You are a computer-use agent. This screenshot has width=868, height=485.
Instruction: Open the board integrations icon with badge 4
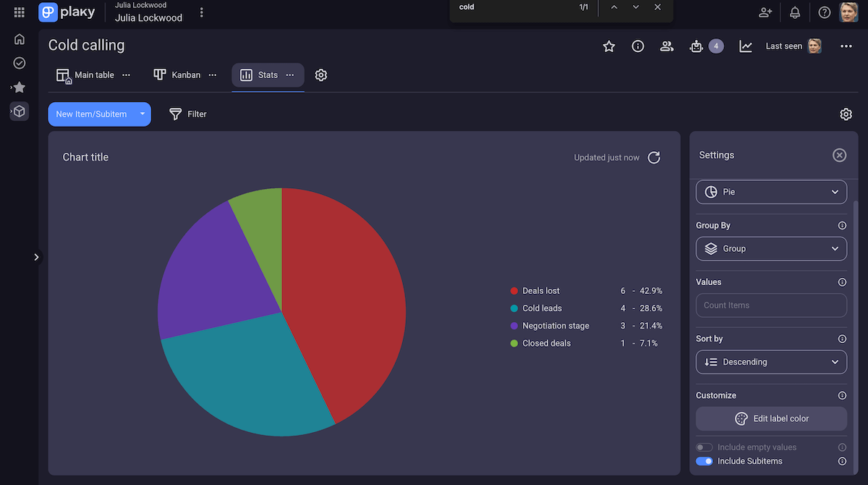696,46
